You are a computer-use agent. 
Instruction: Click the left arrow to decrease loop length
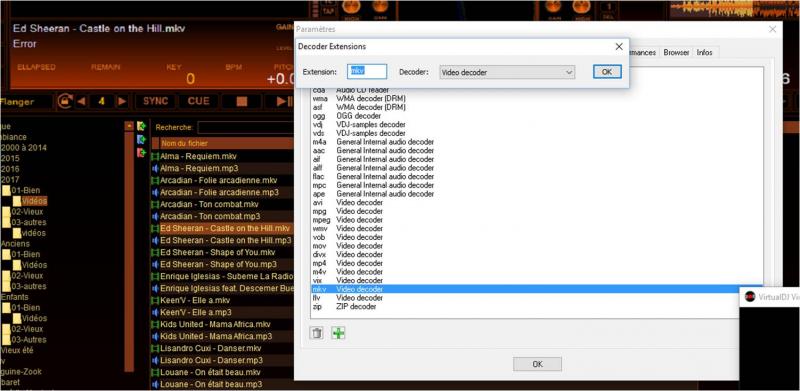click(x=81, y=101)
